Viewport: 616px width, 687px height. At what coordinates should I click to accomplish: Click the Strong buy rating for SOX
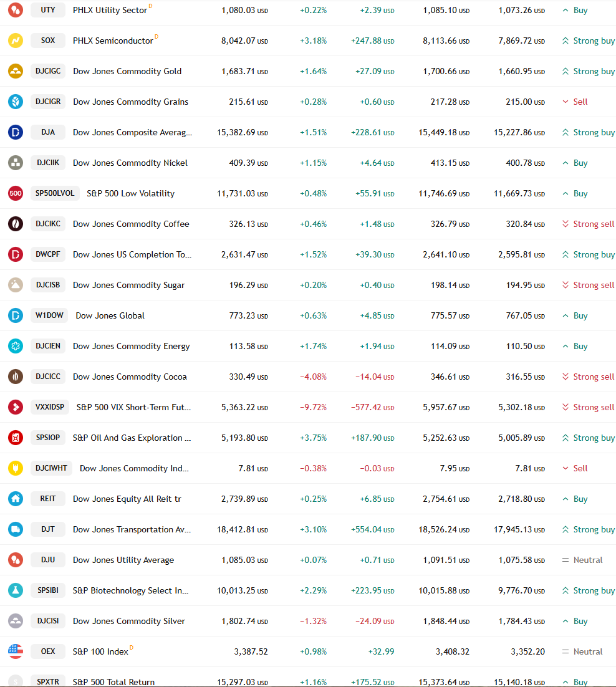pos(589,41)
